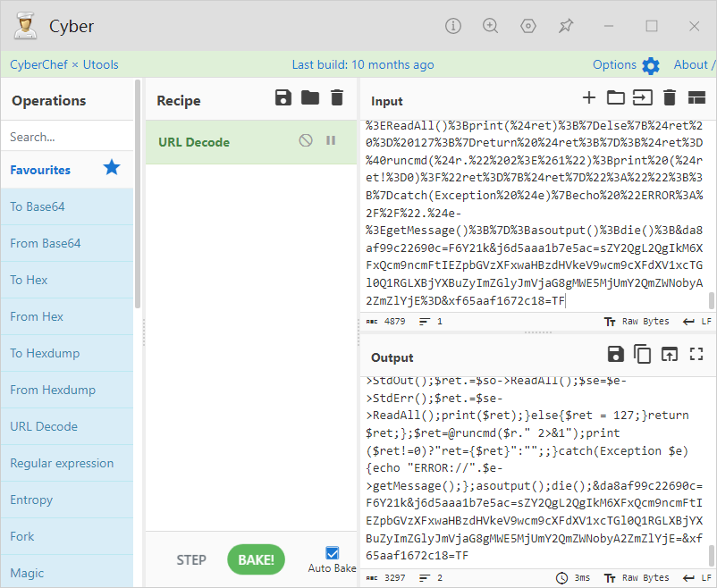This screenshot has height=588, width=717.
Task: Clear the recipe with the trash icon
Action: [x=337, y=97]
